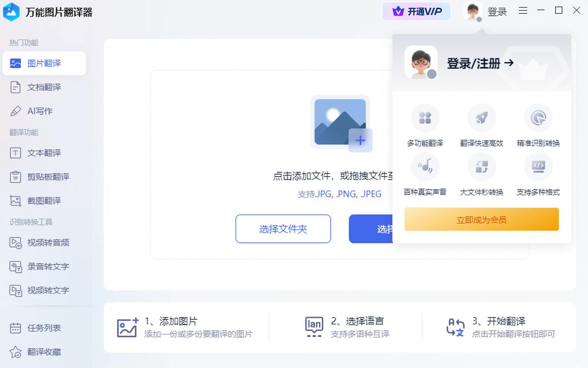Click the 支持多种格式 icon
Image resolution: width=588 pixels, height=368 pixels.
click(538, 167)
